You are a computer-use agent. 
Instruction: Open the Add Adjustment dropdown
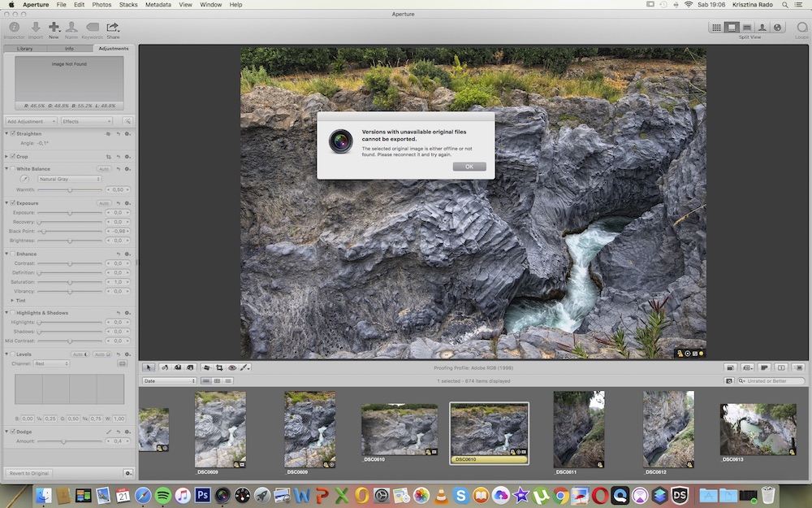(x=30, y=121)
